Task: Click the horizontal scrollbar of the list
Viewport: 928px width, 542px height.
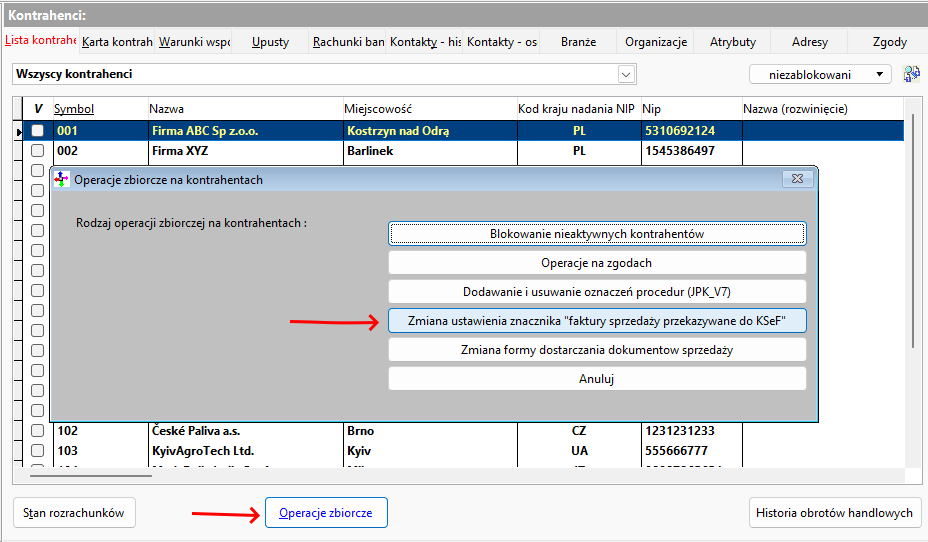Action: point(90,475)
